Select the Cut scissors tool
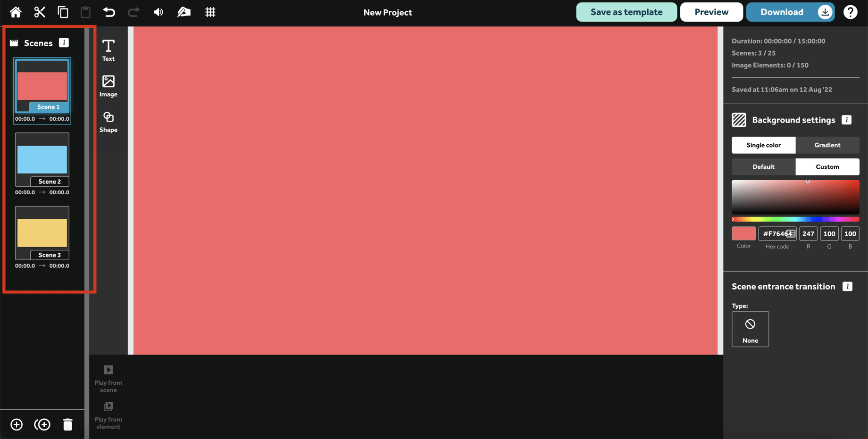Screen dimensions: 868x439 pos(40,12)
